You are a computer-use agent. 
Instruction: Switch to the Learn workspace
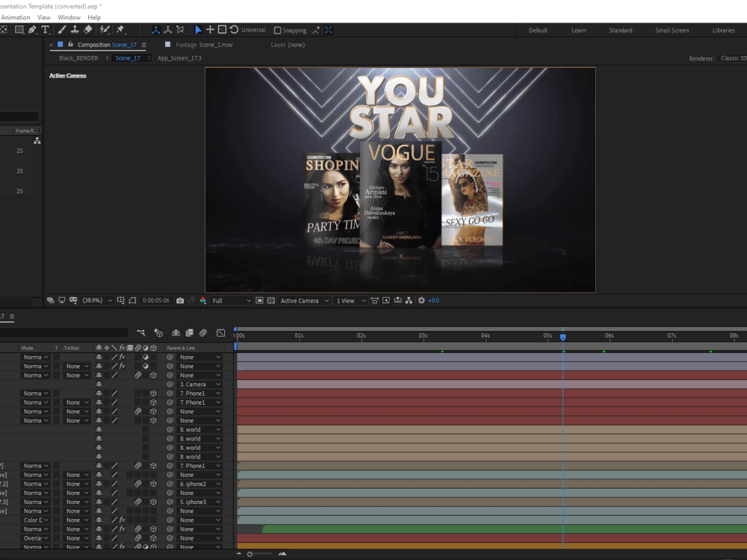(579, 30)
